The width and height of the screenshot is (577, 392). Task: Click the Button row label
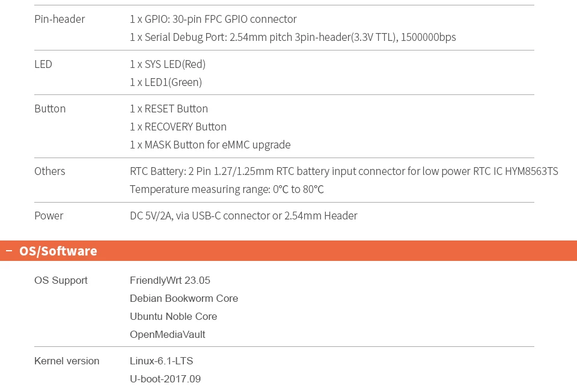pos(50,109)
